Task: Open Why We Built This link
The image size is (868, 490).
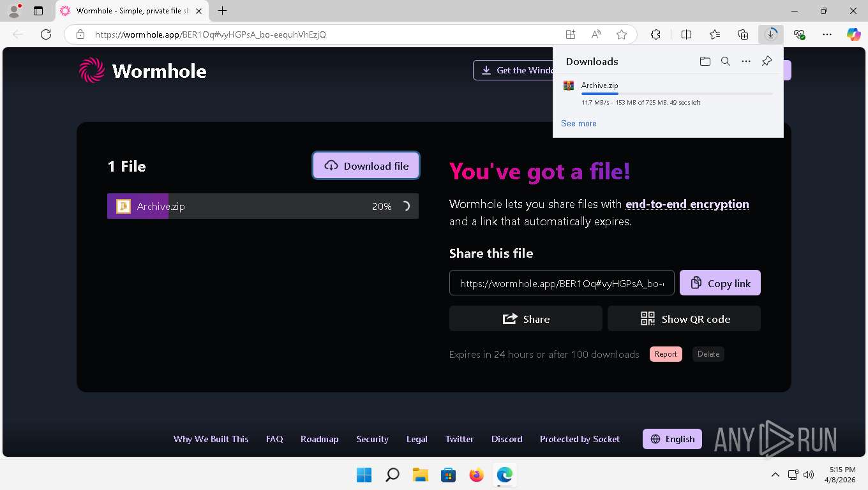Action: pos(211,439)
